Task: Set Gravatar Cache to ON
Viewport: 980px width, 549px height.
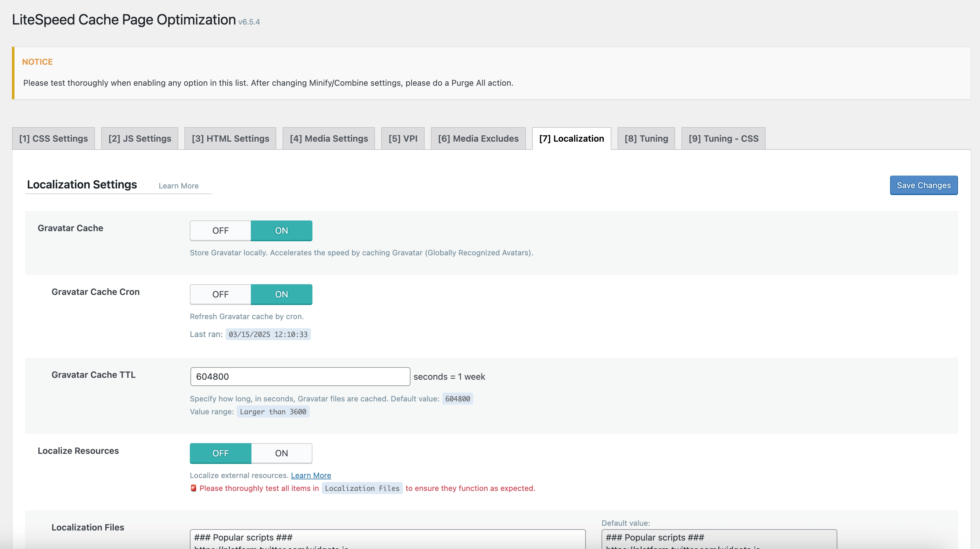Action: (282, 231)
